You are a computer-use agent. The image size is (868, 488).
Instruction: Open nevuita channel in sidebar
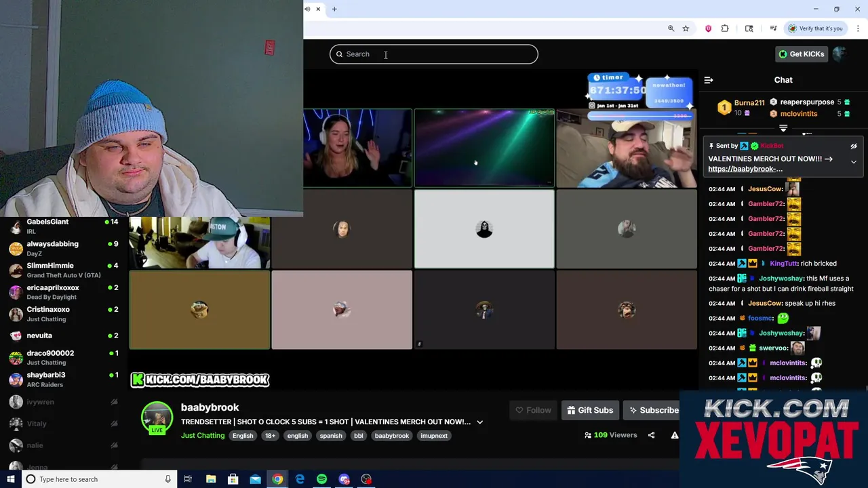(65, 335)
